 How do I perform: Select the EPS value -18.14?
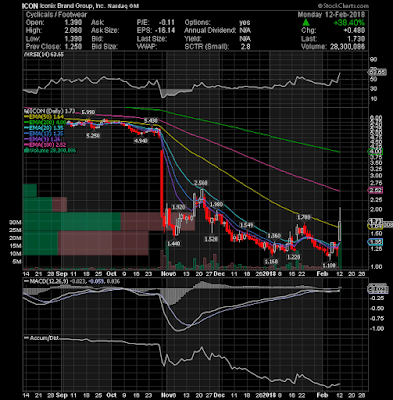165,31
